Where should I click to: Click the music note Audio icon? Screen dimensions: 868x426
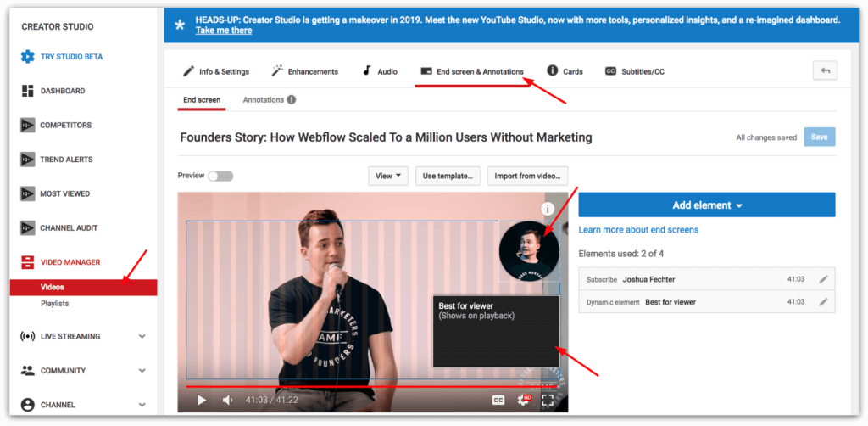pyautogui.click(x=366, y=70)
